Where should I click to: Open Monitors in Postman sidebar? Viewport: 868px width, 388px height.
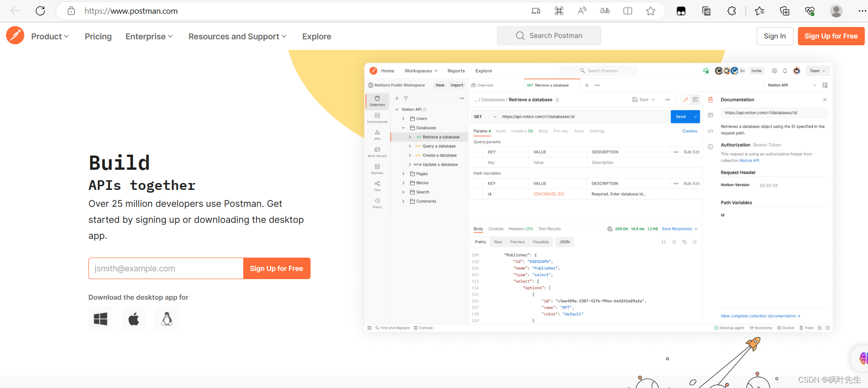point(377,169)
